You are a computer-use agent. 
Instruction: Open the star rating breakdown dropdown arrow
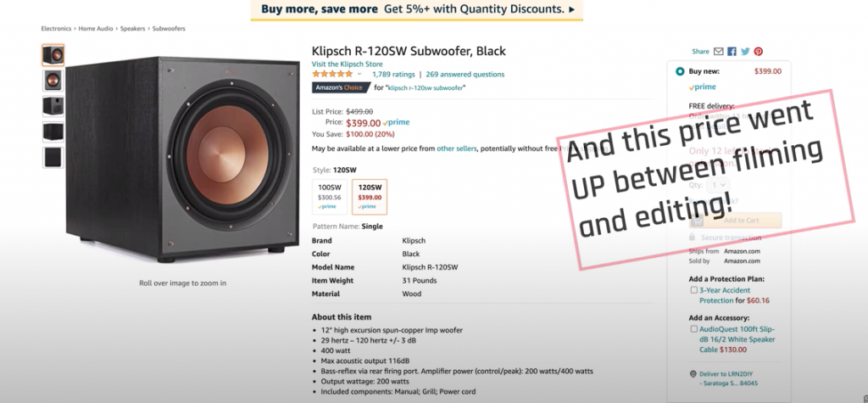tap(359, 75)
